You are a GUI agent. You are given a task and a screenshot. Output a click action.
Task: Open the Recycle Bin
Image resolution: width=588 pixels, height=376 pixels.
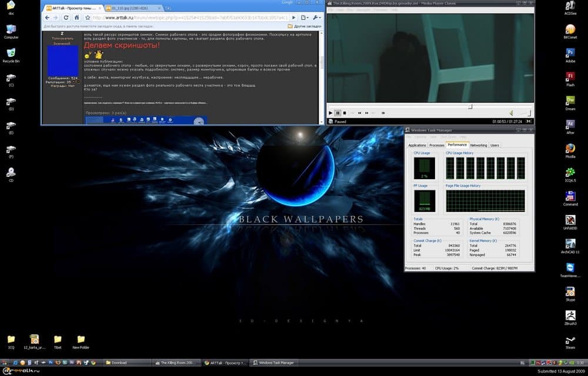[x=11, y=55]
